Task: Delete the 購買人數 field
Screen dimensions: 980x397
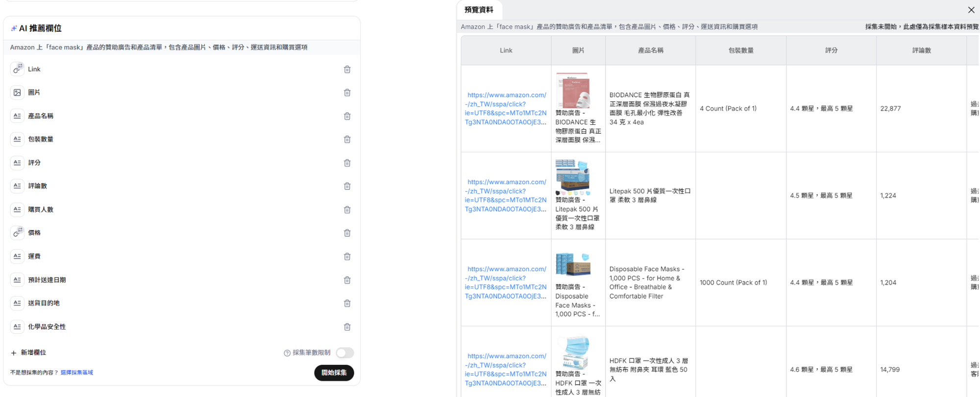Action: [347, 210]
